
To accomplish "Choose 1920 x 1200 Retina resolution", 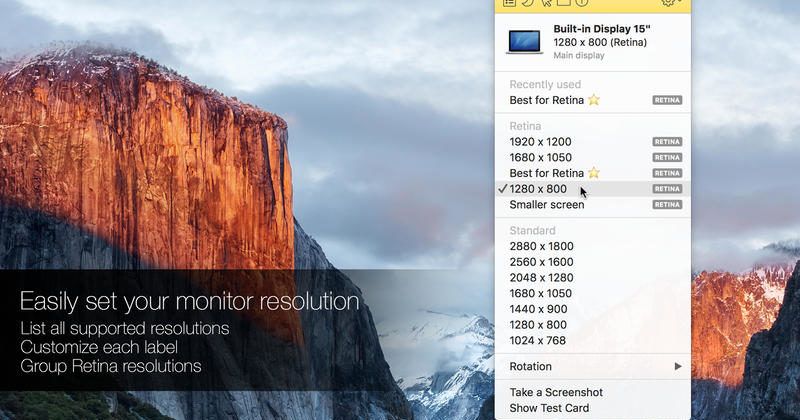I will (593, 142).
